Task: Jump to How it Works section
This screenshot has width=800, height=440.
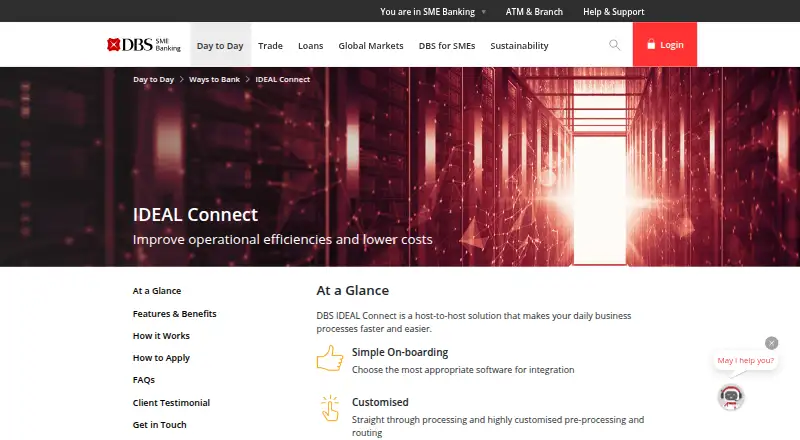Action: (x=161, y=336)
